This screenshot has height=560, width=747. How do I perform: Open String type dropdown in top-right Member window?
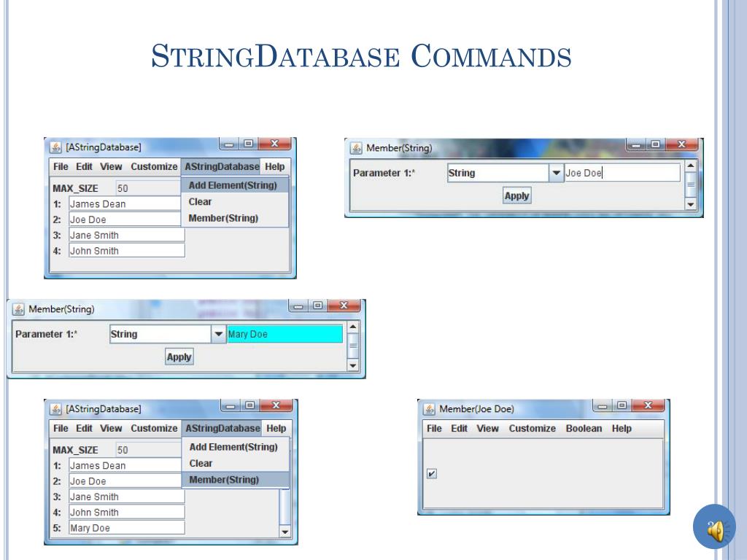[555, 173]
